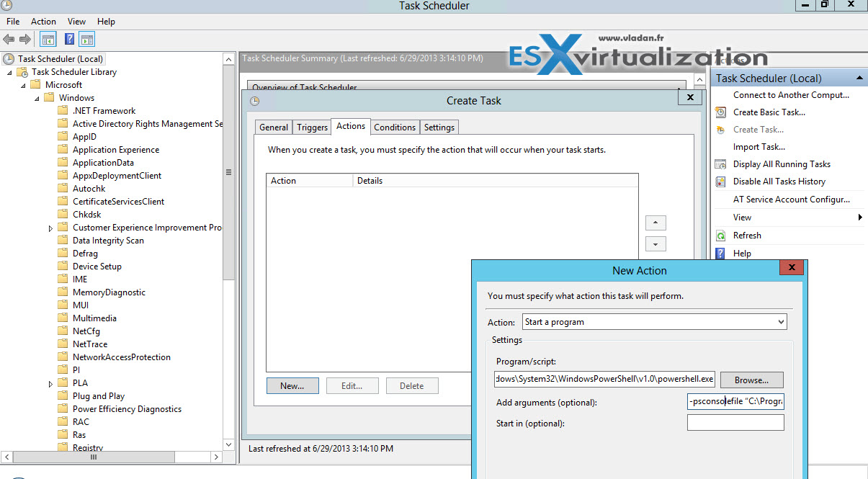Click the console tree vertical scrollbar

[x=229, y=173]
